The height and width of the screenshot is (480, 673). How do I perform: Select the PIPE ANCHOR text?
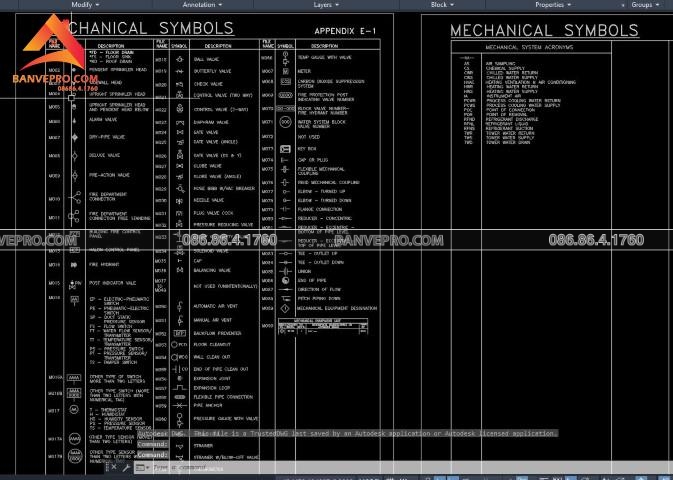208,405
